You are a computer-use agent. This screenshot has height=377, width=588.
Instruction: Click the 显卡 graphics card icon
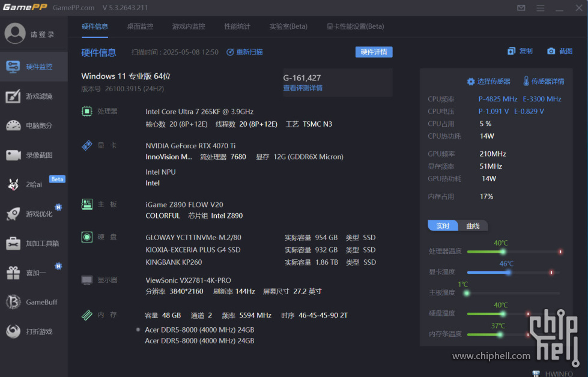click(87, 145)
